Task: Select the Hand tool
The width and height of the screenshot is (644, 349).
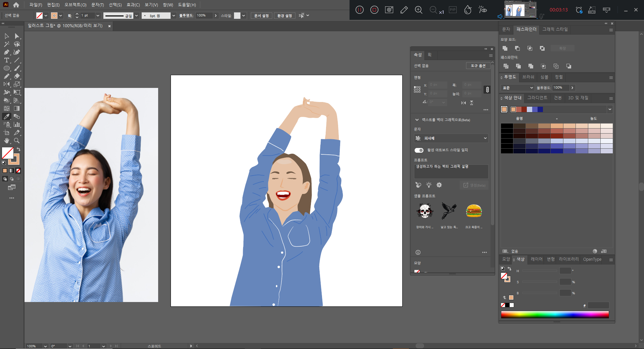Action: pyautogui.click(x=6, y=141)
